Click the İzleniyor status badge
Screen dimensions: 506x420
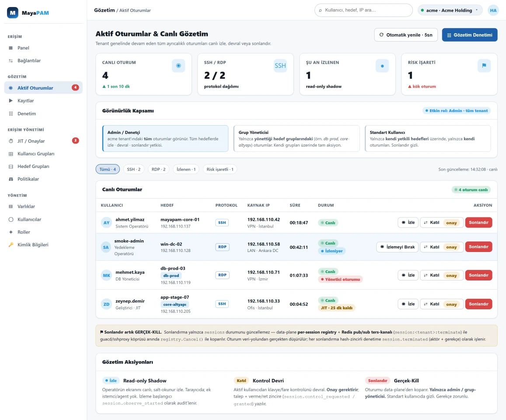coord(332,251)
